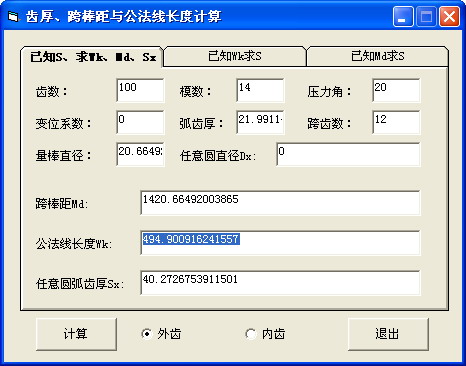
Task: Click the 压力角 input field
Action: click(x=396, y=90)
